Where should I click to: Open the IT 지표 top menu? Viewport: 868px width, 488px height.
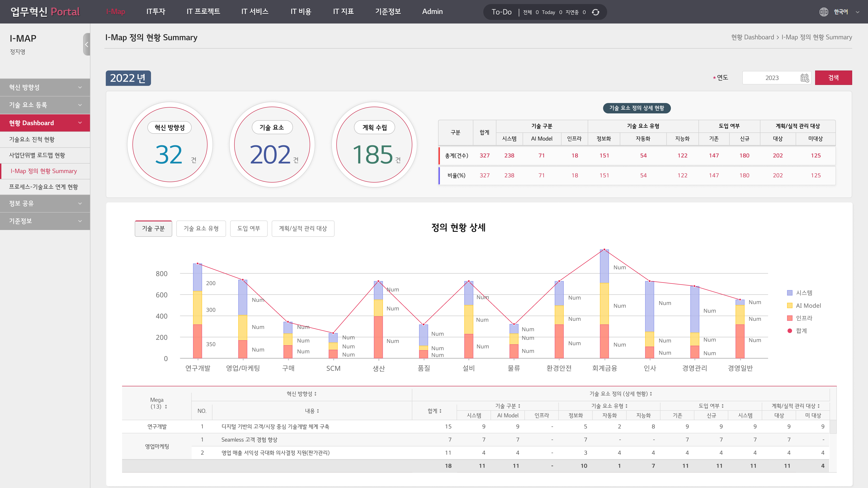click(343, 12)
